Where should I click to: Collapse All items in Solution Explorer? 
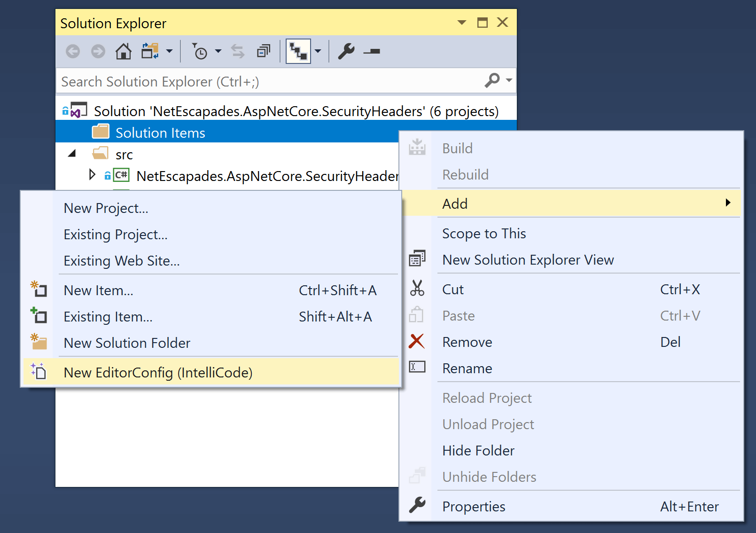(x=264, y=51)
